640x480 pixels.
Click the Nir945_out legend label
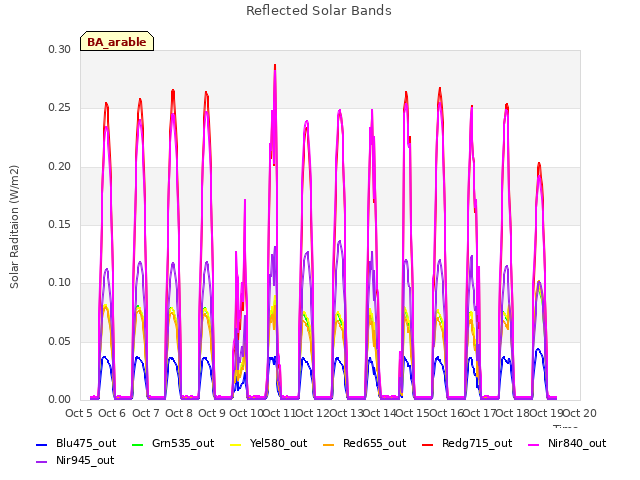tap(85, 460)
